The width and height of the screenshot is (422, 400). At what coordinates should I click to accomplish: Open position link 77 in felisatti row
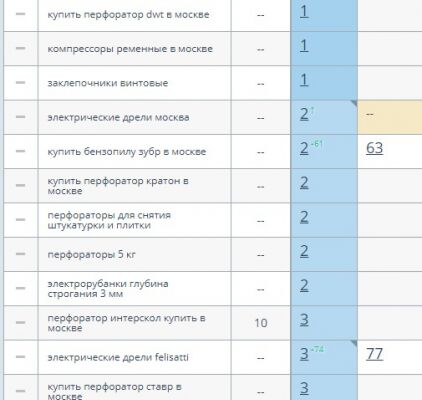pyautogui.click(x=374, y=354)
